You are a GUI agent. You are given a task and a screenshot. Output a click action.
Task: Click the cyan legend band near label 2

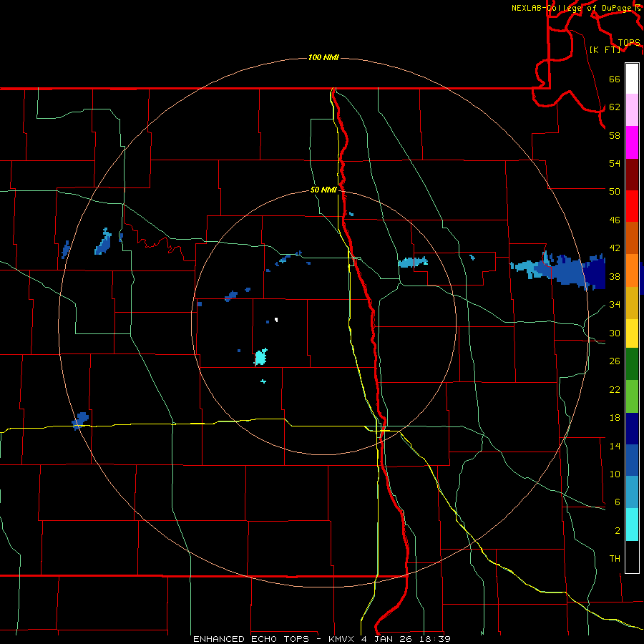click(632, 525)
